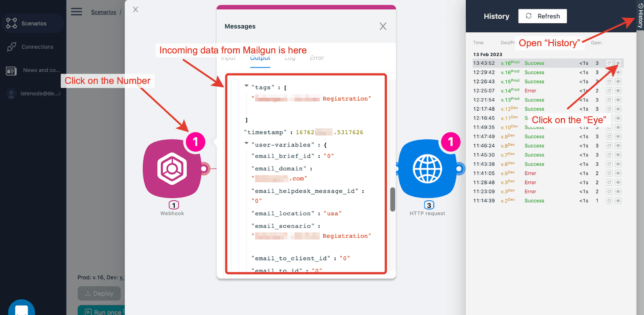Click the pink Webhook node icon
Viewport: 644px width, 315px height.
coord(172,169)
